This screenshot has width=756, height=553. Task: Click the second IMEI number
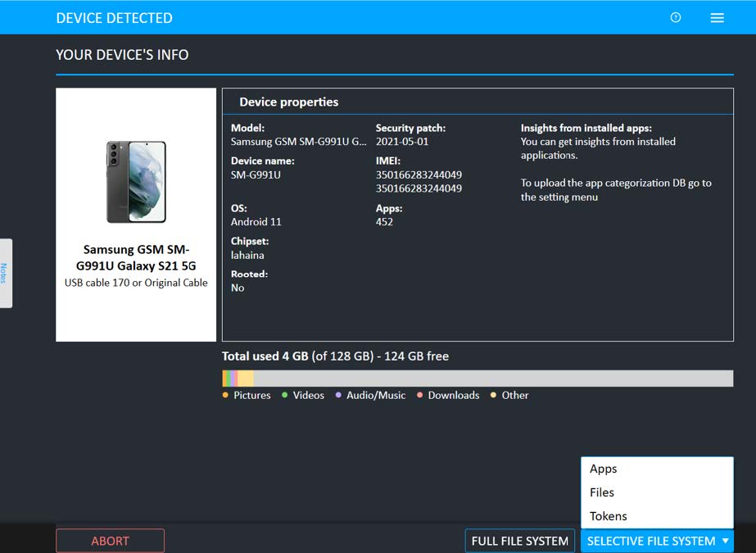(x=419, y=188)
